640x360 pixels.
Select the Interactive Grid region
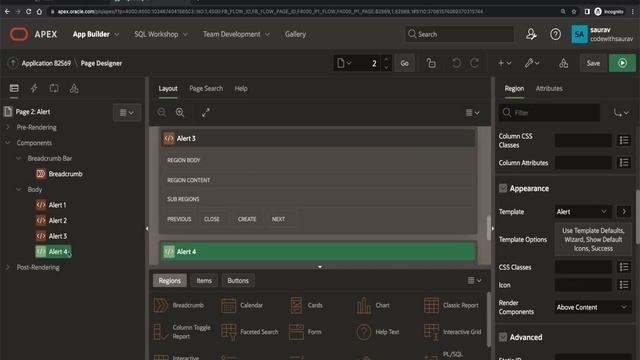[x=453, y=332]
